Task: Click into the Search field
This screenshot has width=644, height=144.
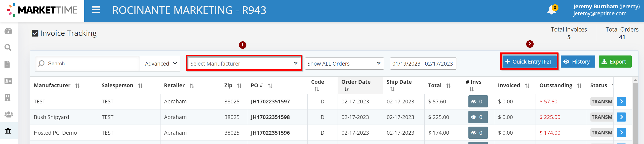Action: (x=88, y=64)
